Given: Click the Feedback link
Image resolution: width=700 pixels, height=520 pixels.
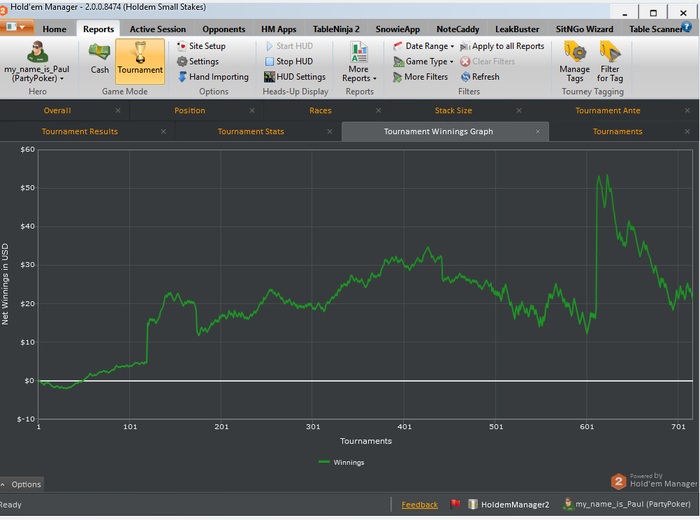Looking at the screenshot, I should coord(419,505).
